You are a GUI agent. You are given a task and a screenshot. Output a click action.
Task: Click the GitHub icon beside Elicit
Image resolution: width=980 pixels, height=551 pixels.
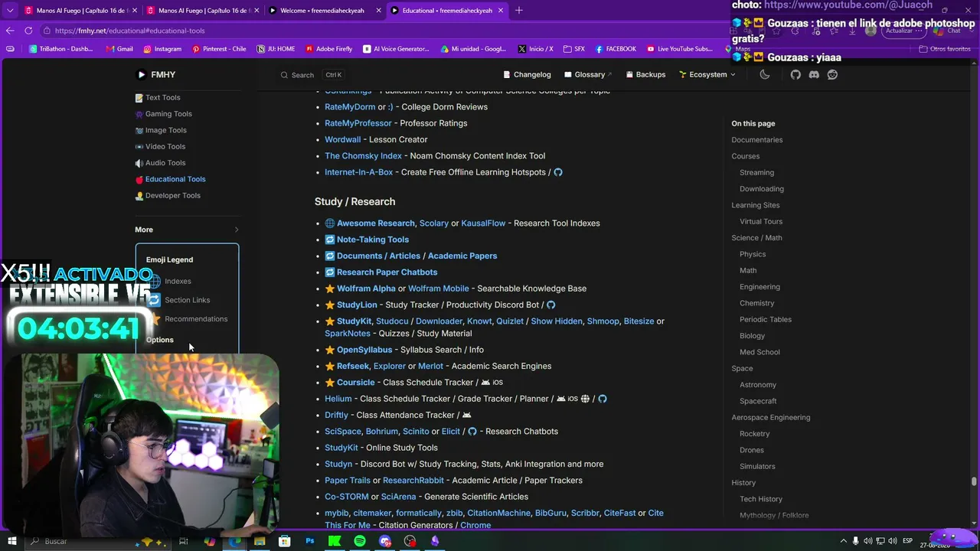point(472,432)
